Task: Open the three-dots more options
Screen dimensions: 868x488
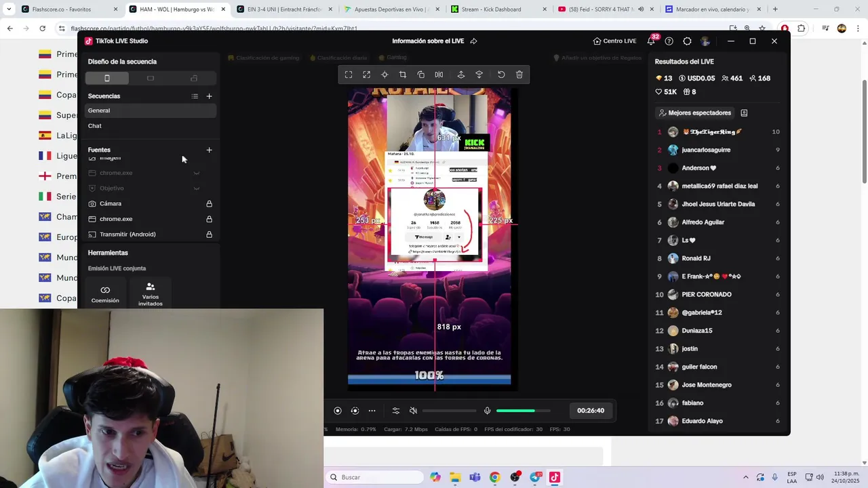Action: (372, 411)
